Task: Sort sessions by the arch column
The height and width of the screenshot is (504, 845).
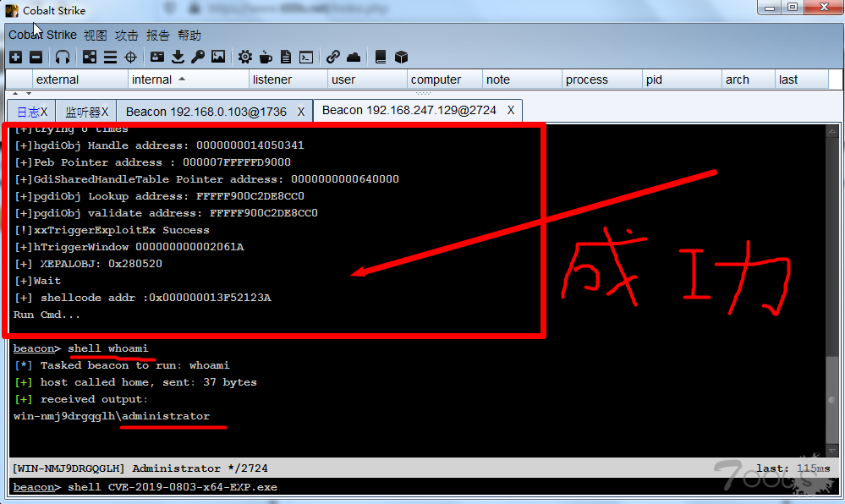Action: pos(749,79)
